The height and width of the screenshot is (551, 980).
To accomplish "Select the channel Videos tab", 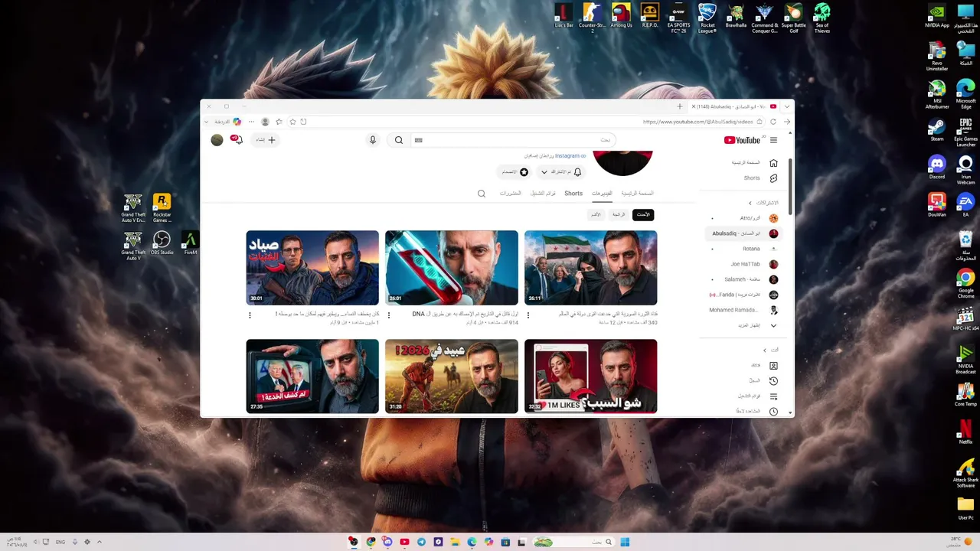I will coord(602,194).
